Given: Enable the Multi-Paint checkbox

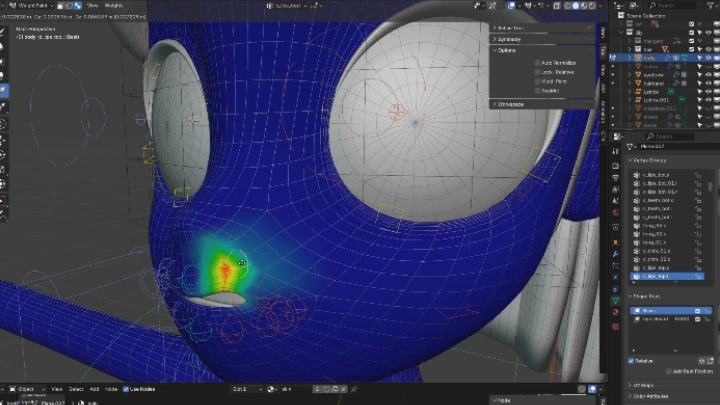Looking at the screenshot, I should point(537,81).
